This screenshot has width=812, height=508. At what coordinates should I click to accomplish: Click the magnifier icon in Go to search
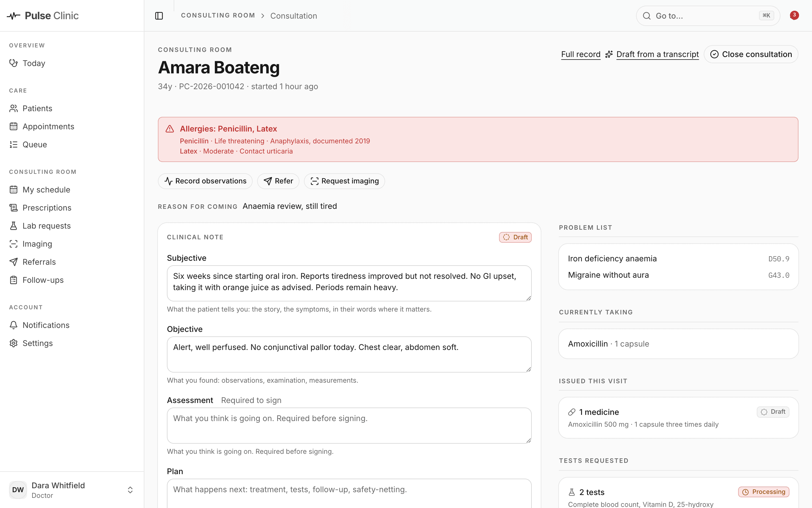(x=646, y=16)
